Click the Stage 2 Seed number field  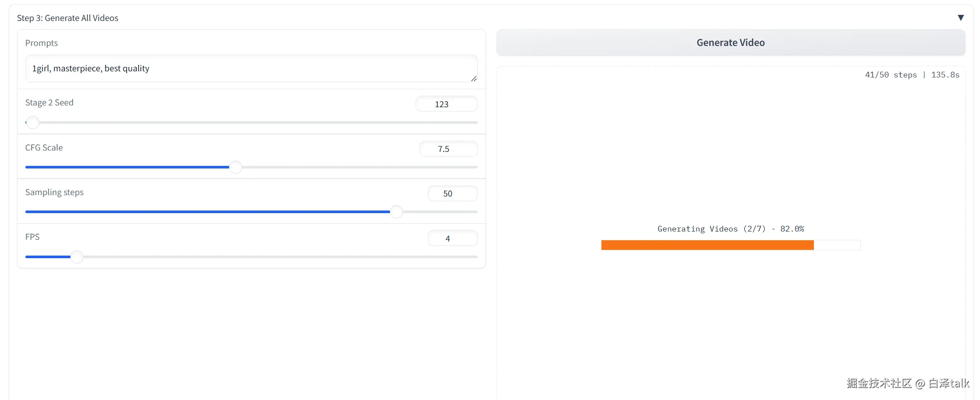click(446, 104)
